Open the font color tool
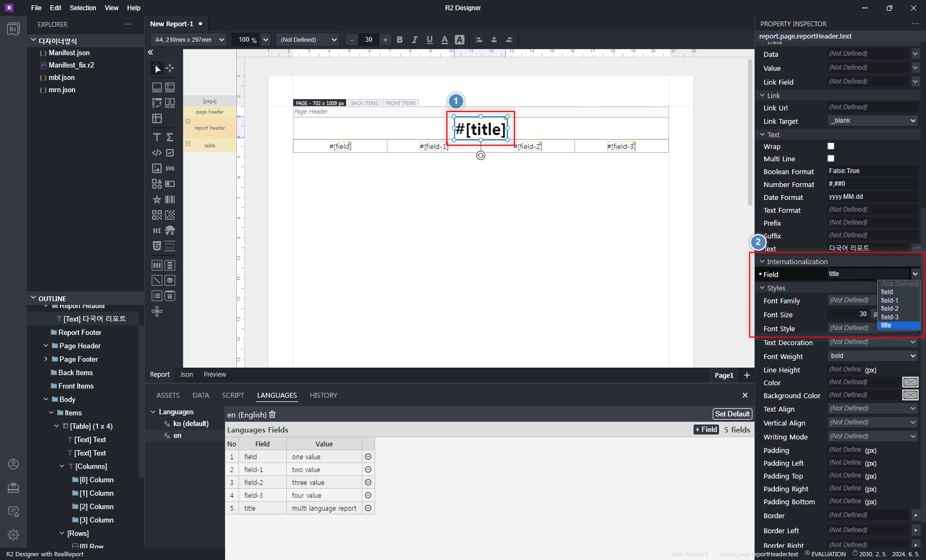 (444, 40)
